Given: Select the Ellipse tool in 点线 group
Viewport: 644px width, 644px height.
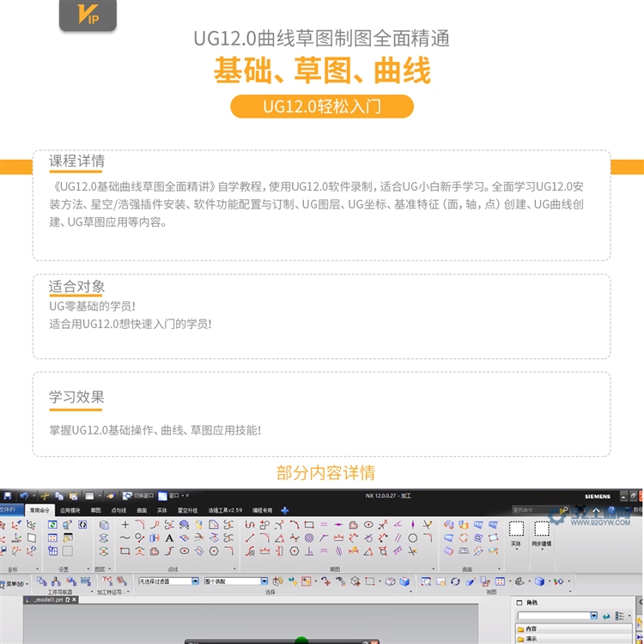Looking at the screenshot, I should pos(185,551).
